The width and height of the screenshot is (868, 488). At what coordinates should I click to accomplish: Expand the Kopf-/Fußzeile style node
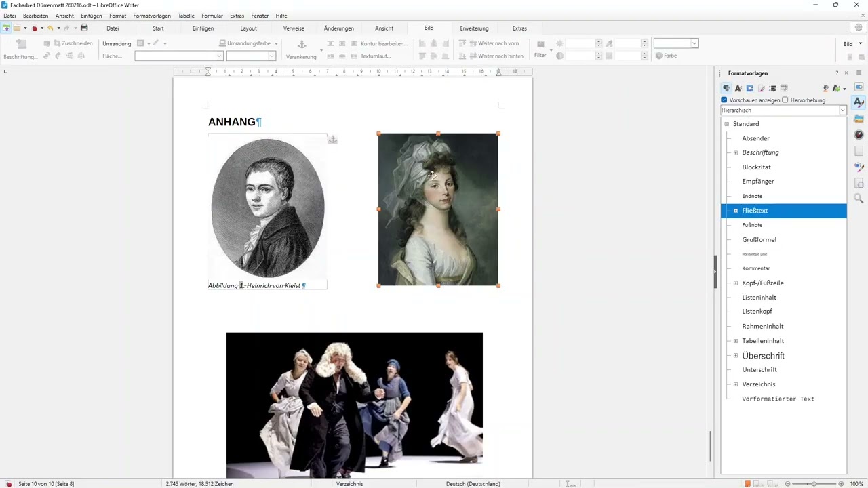[736, 283]
